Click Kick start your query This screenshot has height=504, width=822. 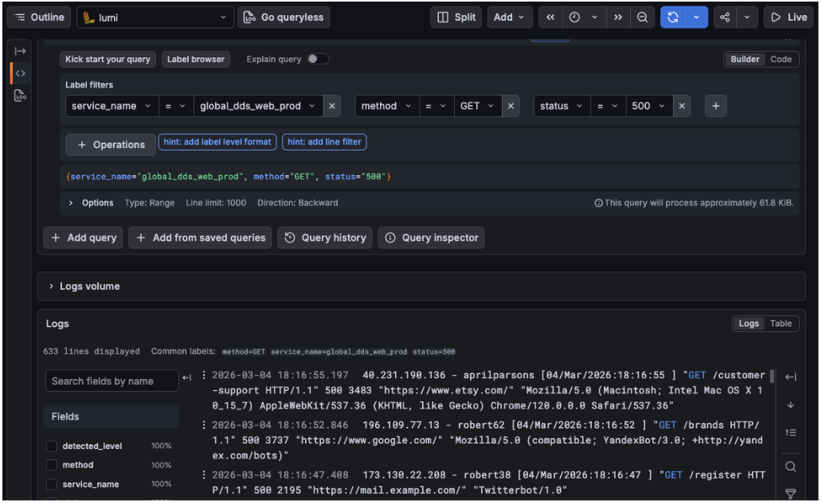tap(108, 59)
